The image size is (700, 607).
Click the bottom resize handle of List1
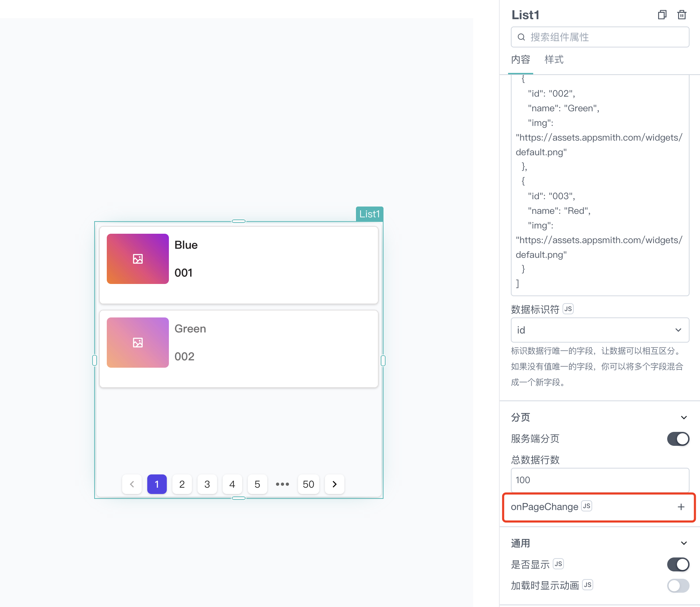(239, 498)
